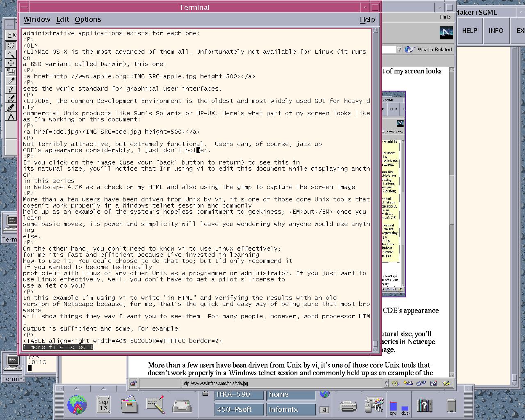Viewport: 525px width, 420px height.
Task: Open the Terminal window menu button
Action: [x=24, y=7]
